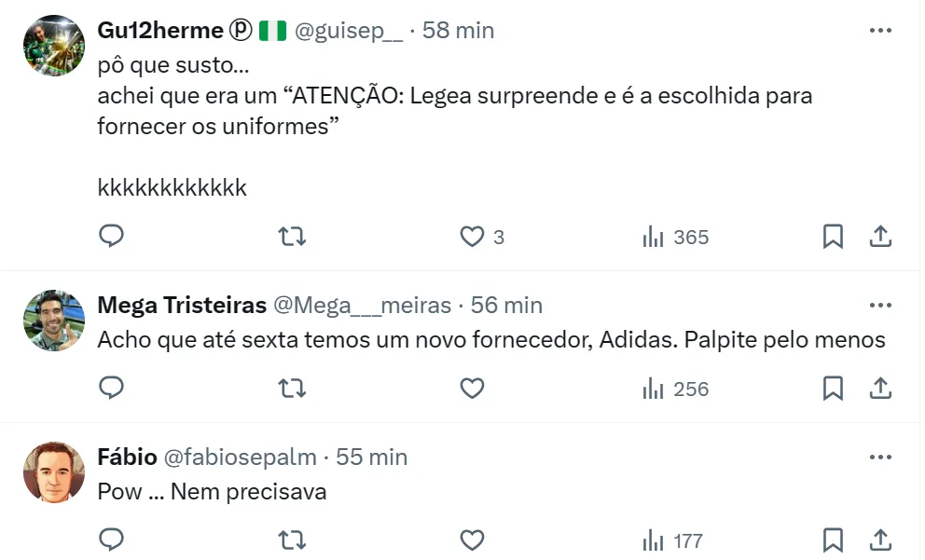
Task: Open more options on Fábio's tweet
Action: (880, 458)
